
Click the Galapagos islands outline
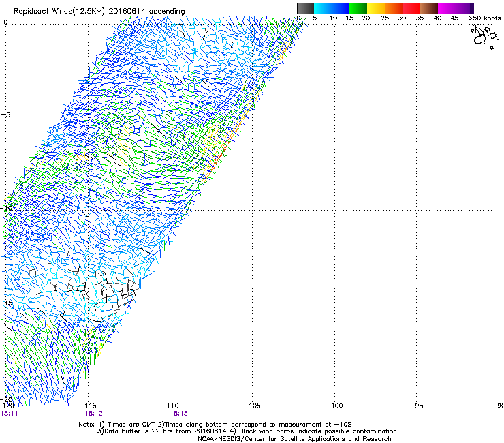point(485,37)
